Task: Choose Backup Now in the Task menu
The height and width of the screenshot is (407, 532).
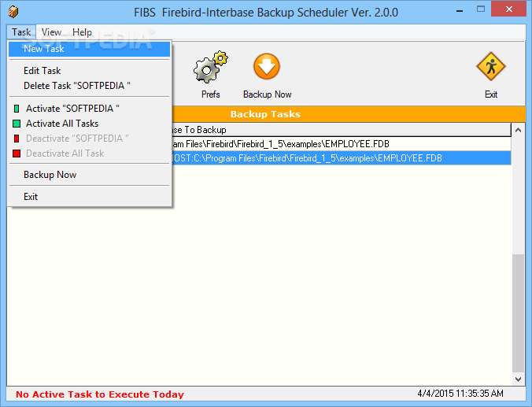Action: click(x=89, y=175)
